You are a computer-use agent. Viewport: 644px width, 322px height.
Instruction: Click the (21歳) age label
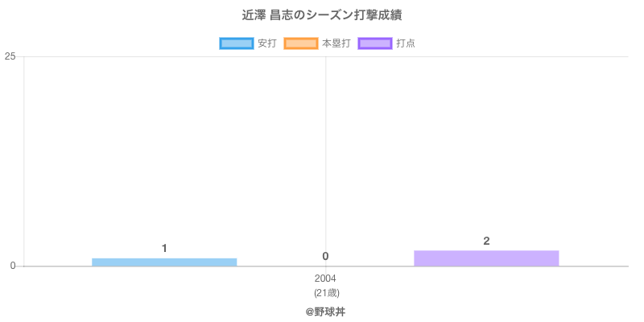(325, 292)
